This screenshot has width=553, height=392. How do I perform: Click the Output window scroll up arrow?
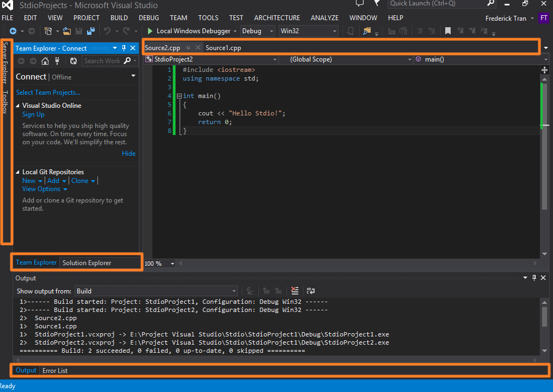click(x=544, y=302)
